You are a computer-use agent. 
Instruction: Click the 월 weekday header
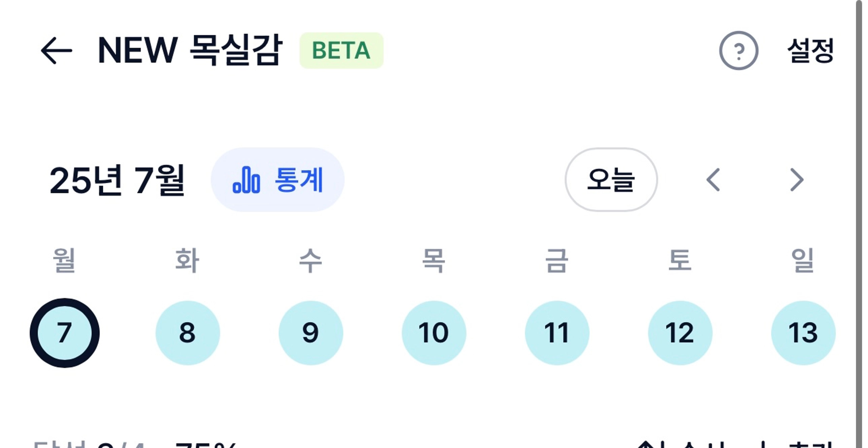coord(64,260)
